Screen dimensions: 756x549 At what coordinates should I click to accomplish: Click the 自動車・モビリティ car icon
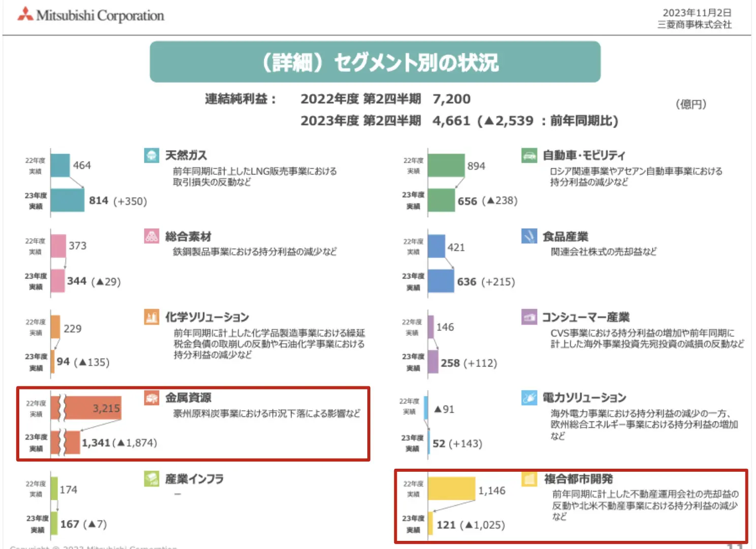point(529,155)
